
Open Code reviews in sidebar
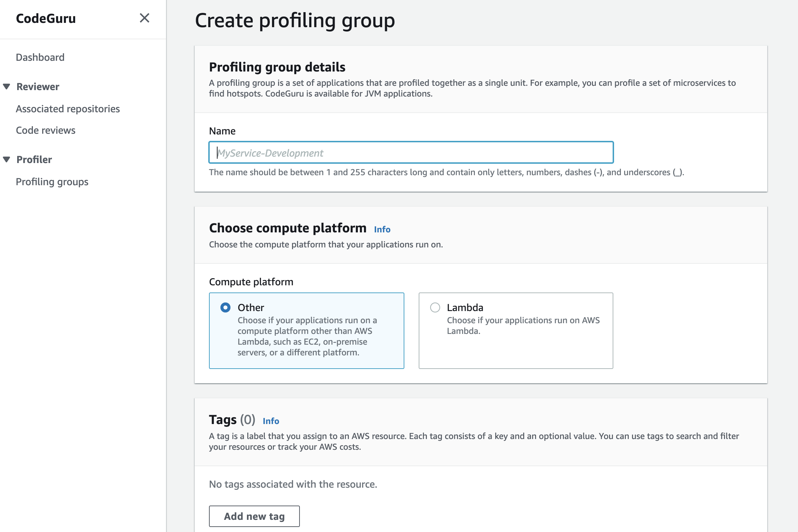click(x=45, y=130)
